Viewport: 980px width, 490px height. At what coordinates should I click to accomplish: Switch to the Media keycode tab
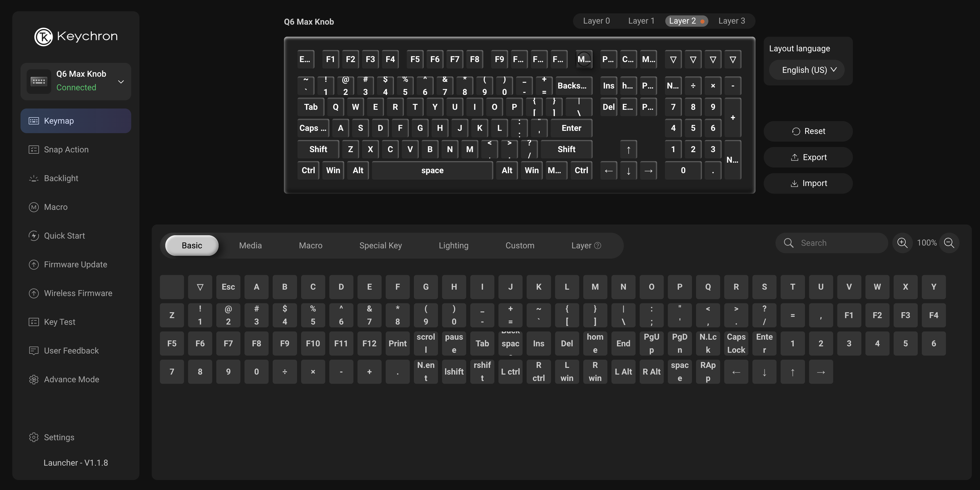250,246
